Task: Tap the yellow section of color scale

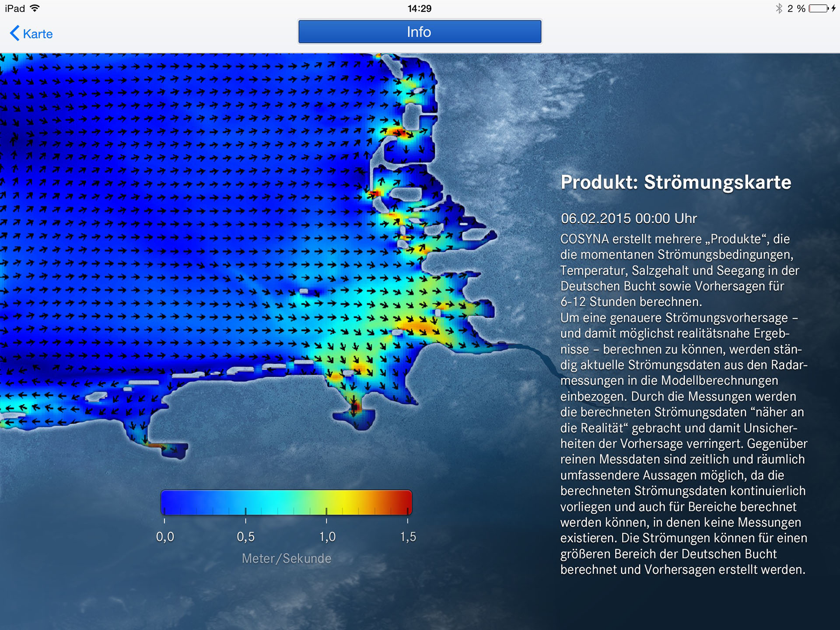Action: pos(343,501)
